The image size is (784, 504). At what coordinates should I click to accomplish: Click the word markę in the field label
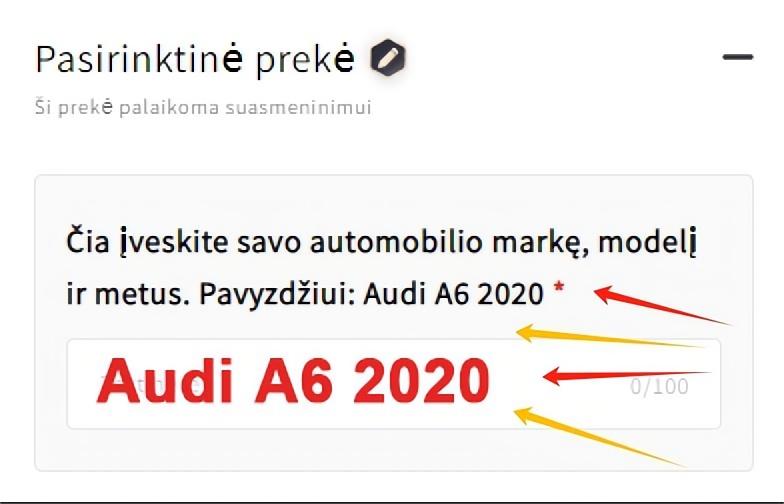(x=540, y=243)
